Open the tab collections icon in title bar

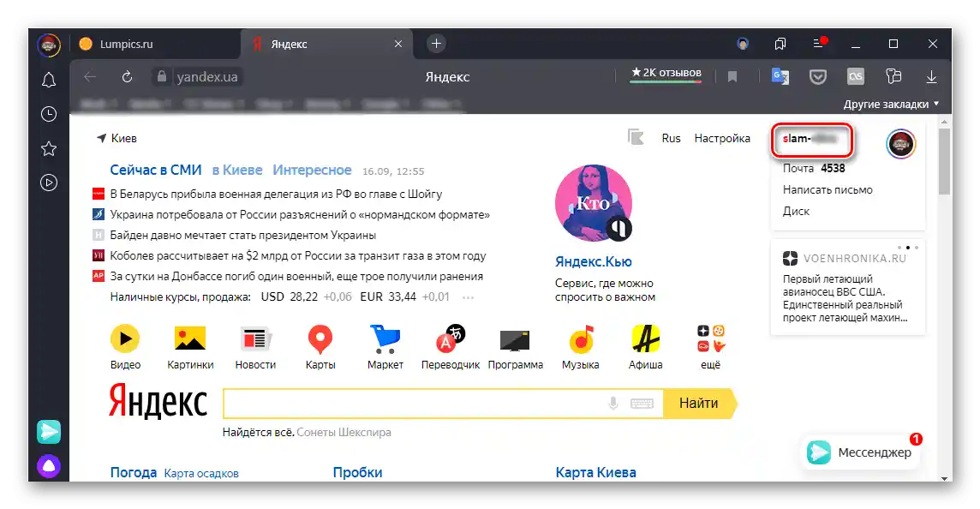click(x=780, y=44)
